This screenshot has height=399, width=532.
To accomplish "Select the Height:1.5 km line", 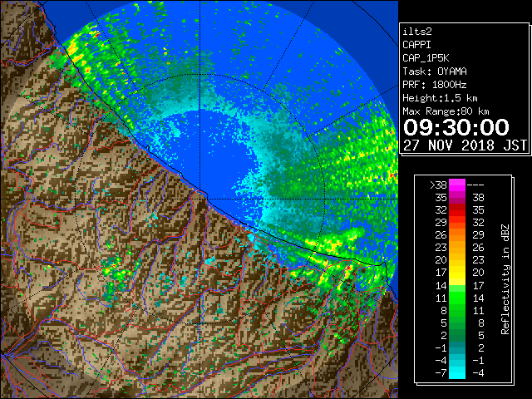I will (x=440, y=98).
